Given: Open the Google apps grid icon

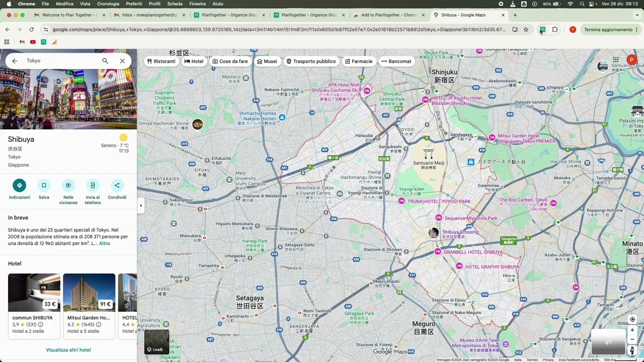Looking at the screenshot, I should pos(615,60).
